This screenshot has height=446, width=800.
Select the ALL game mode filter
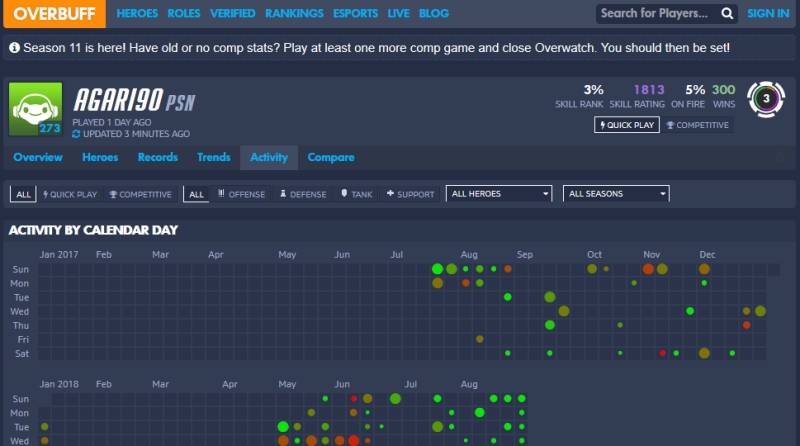coord(23,194)
